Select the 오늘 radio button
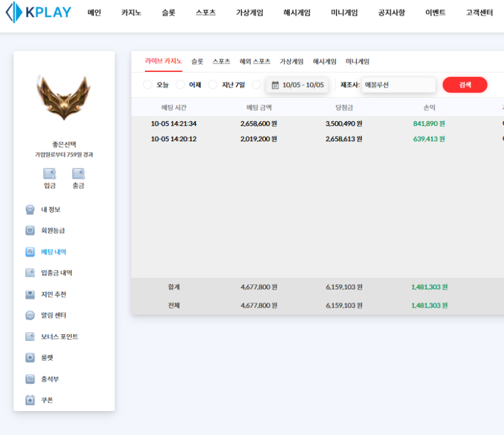The image size is (504, 435). click(148, 84)
